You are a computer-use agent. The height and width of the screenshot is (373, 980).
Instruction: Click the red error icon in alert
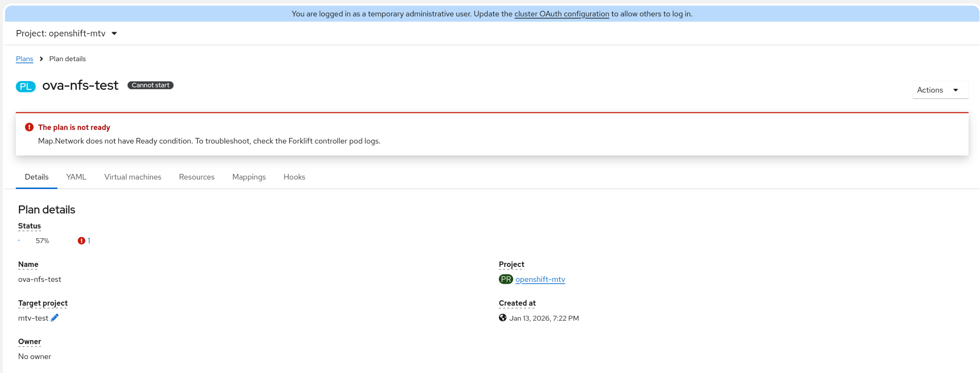coord(29,127)
